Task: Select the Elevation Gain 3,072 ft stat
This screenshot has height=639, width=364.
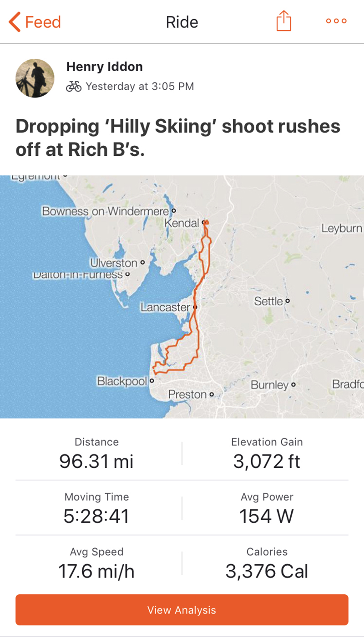Action: point(267,453)
